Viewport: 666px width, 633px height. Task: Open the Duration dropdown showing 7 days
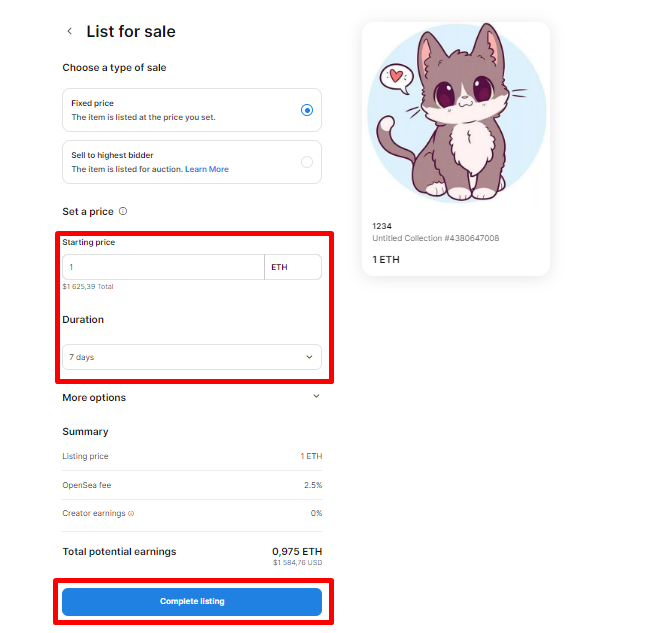click(191, 357)
